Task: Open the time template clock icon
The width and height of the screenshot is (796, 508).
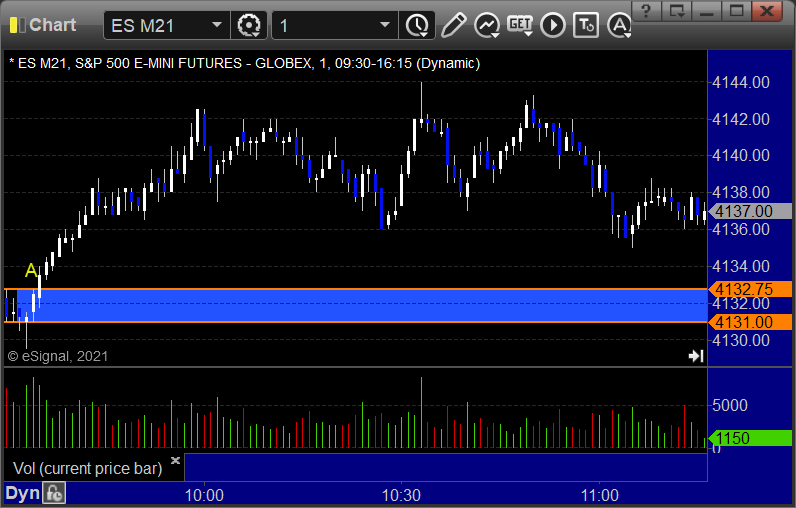Action: (x=417, y=25)
